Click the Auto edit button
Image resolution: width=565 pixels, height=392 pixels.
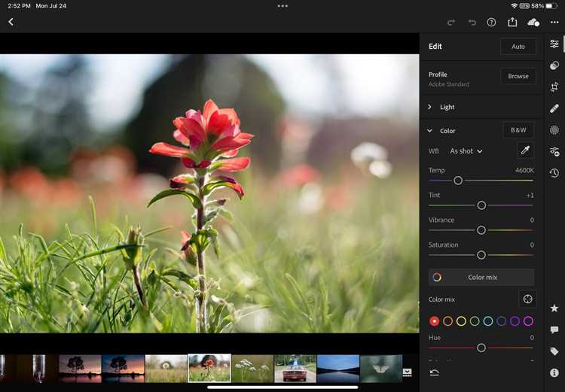point(518,47)
